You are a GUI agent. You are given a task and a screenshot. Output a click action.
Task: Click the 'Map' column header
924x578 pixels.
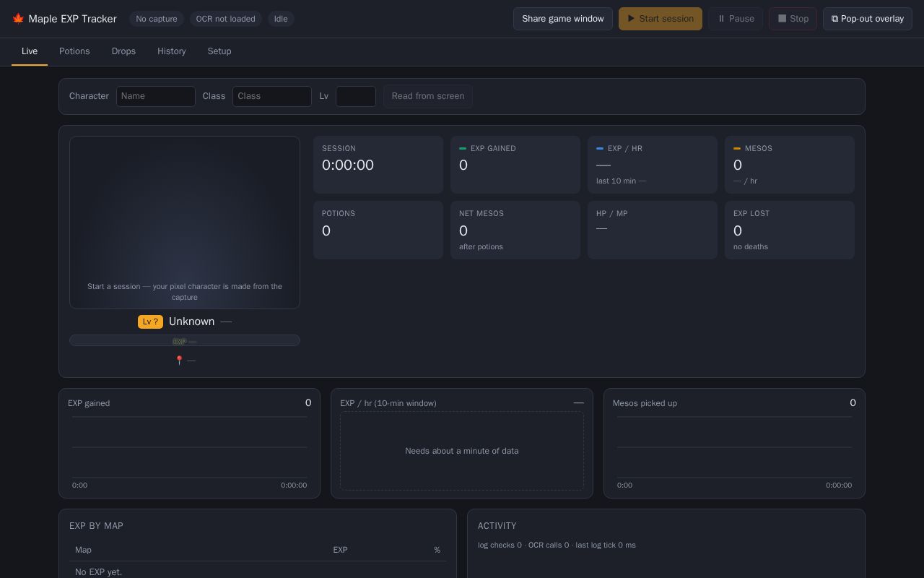pos(83,550)
